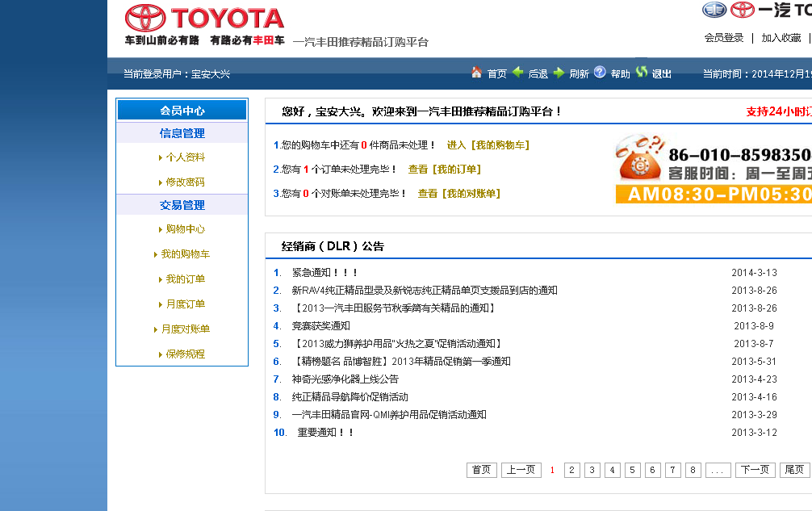Click the 经销商（DLR）公告 heading
Screen dimensions: 812x511
[333, 246]
